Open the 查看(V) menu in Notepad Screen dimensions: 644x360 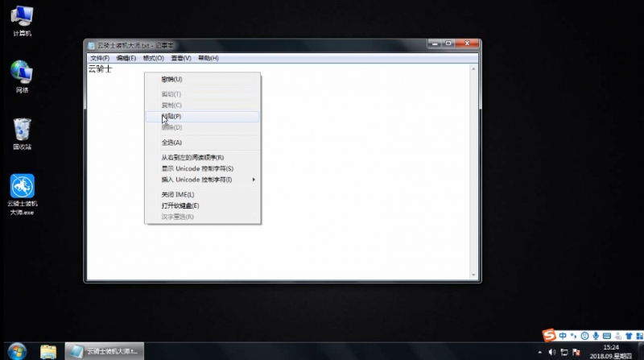[x=181, y=58]
